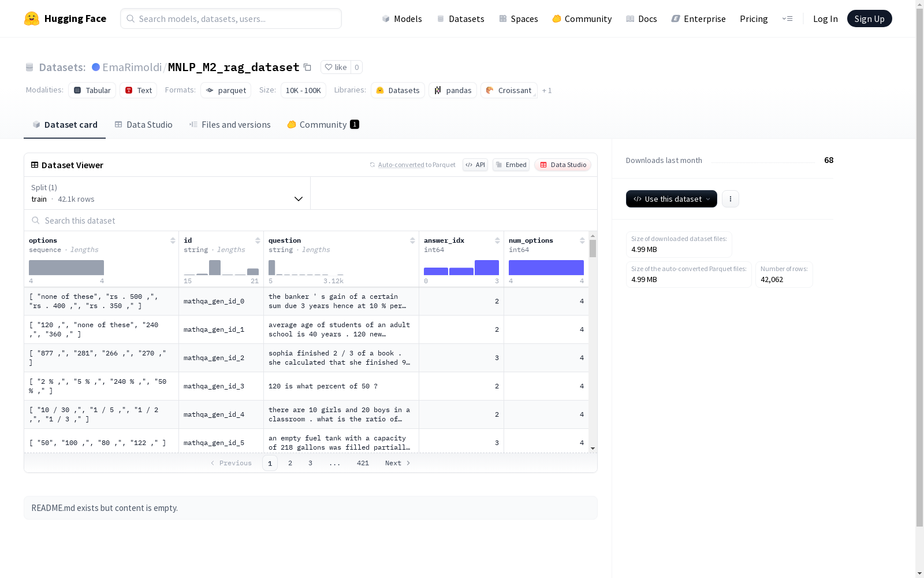Open Datasets in the top navigation
The height and width of the screenshot is (578, 924).
[460, 18]
